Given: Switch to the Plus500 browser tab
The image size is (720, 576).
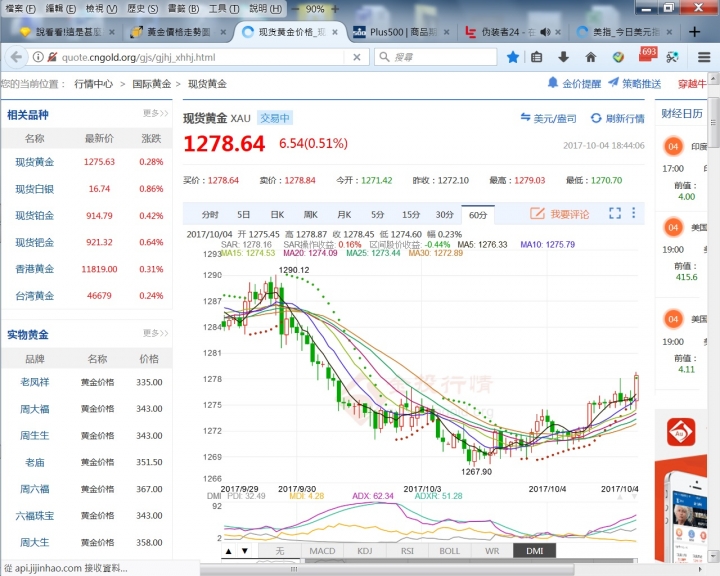Looking at the screenshot, I should [391, 32].
